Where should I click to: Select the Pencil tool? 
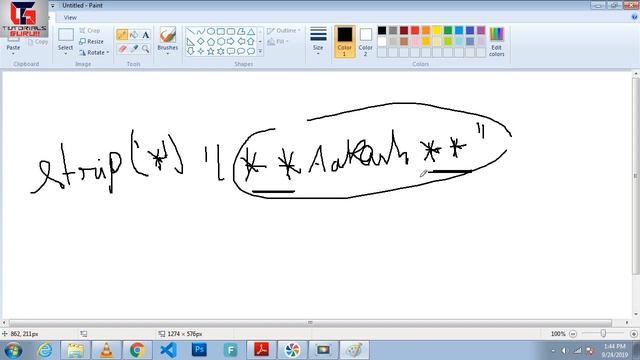[122, 35]
